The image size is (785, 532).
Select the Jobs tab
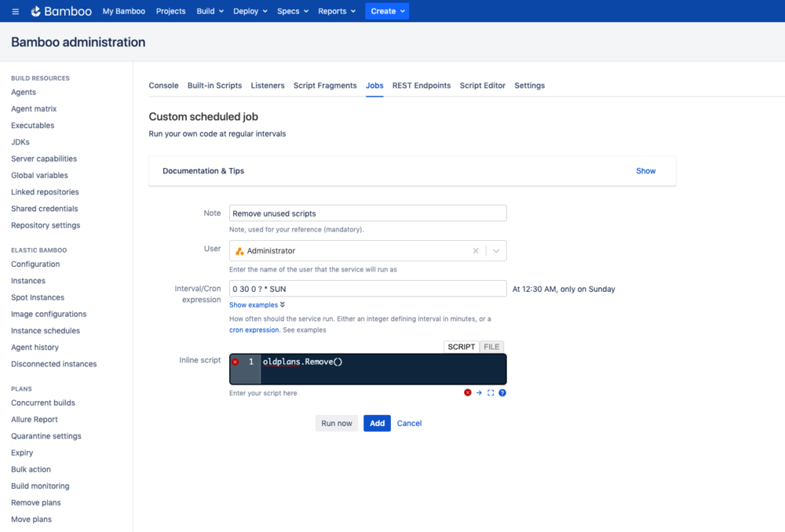(x=374, y=86)
